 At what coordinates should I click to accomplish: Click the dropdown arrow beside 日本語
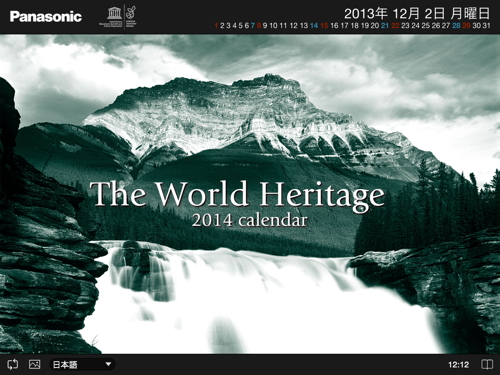tap(108, 364)
